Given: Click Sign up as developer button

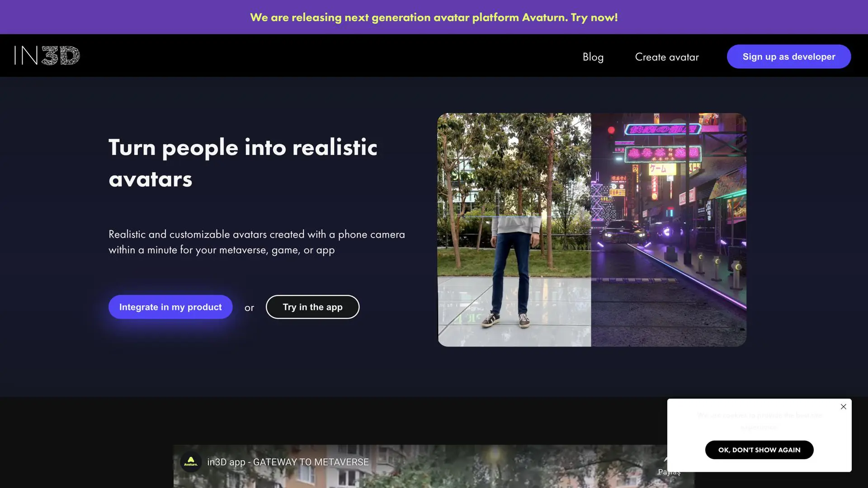Looking at the screenshot, I should [788, 57].
